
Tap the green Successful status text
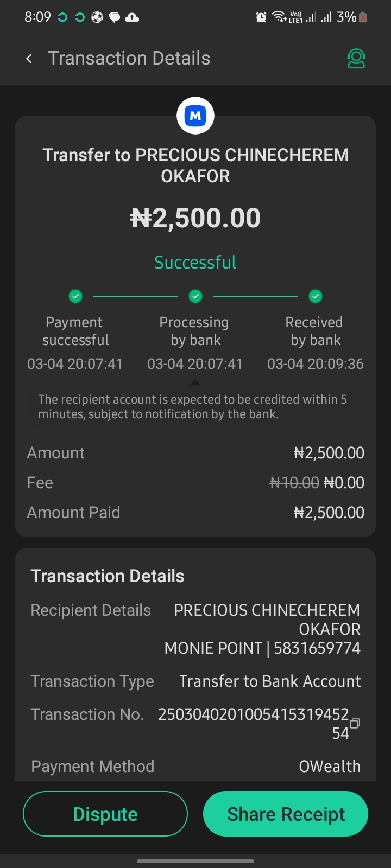195,263
